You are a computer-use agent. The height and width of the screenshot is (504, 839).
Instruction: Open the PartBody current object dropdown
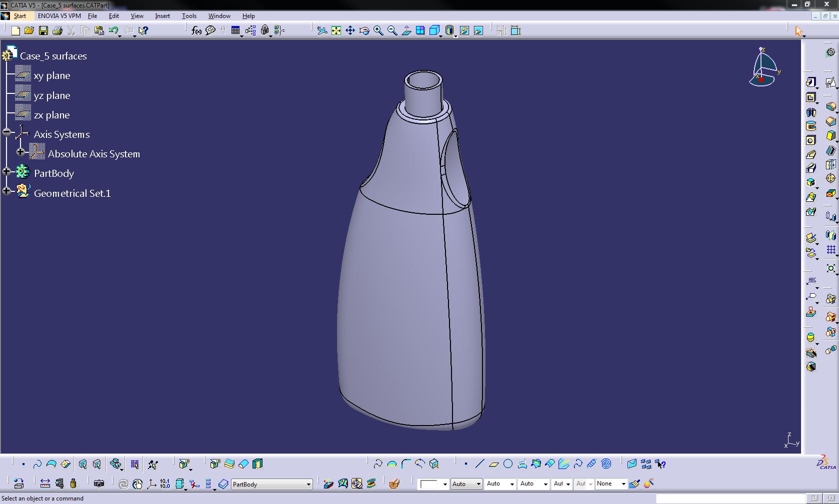308,484
